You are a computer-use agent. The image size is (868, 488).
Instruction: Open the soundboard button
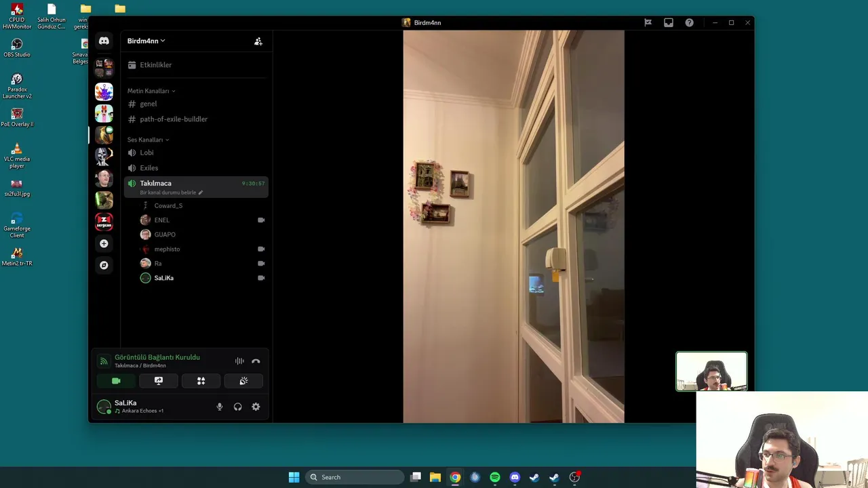click(243, 381)
